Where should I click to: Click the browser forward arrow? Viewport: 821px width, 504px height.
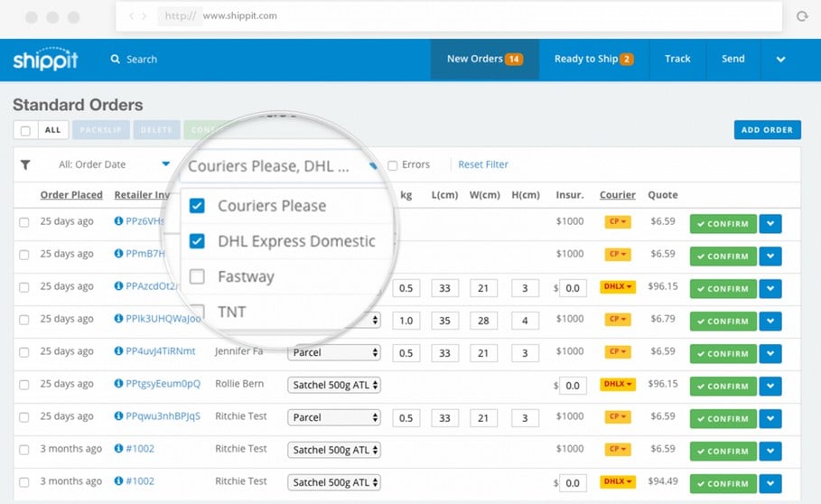[144, 16]
